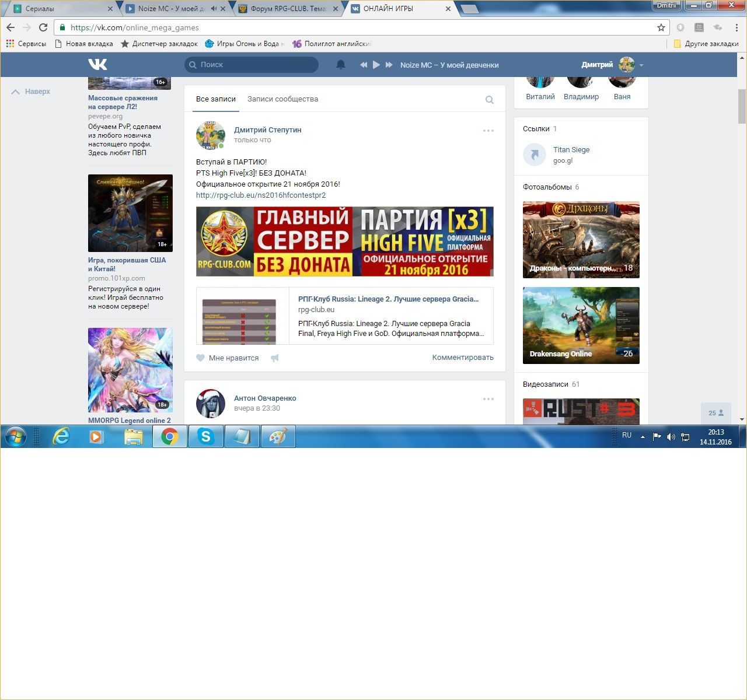Open Дмитрий Степутин's avatar on post
The width and height of the screenshot is (747, 700).
coord(211,135)
